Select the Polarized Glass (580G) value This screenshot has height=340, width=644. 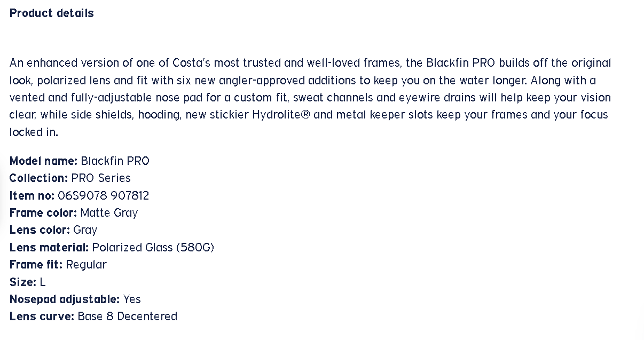click(153, 248)
